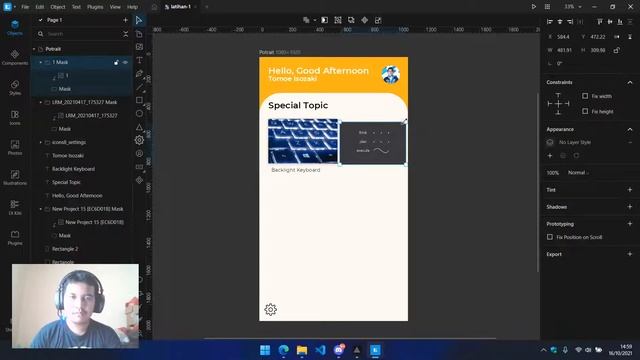
Task: Pick the Image tool in the toolbar
Action: click(x=139, y=47)
